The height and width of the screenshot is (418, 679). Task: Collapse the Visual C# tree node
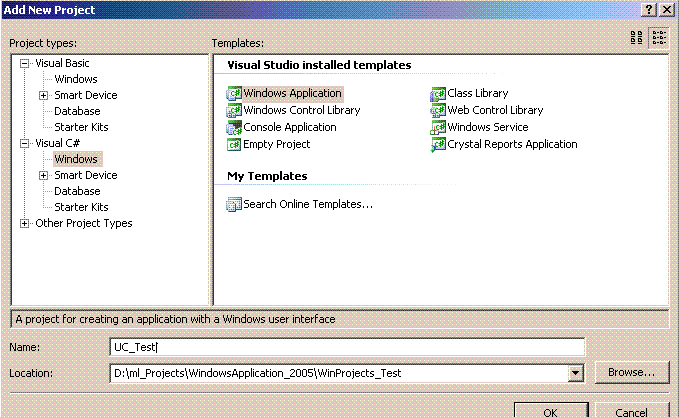(x=25, y=143)
